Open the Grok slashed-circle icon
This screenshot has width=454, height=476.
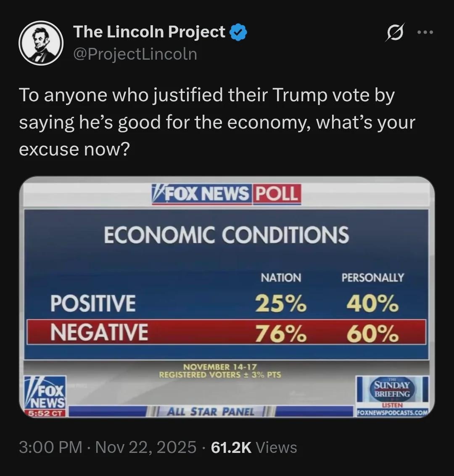[395, 32]
